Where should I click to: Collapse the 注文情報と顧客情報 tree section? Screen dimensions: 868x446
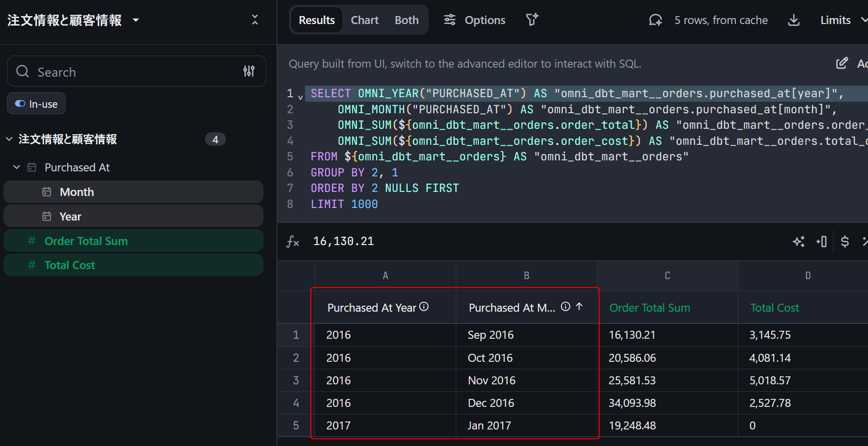click(x=9, y=139)
